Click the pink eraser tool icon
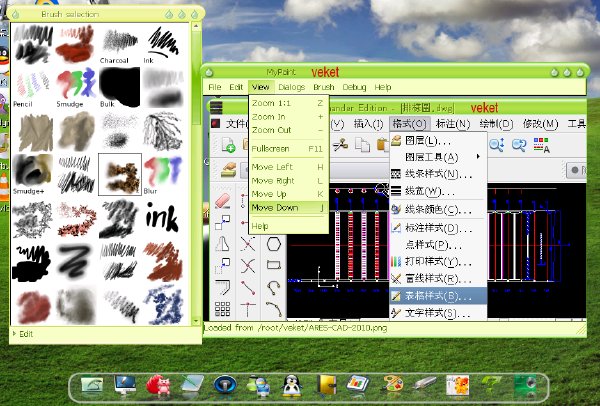This screenshot has height=406, width=600. point(223,200)
